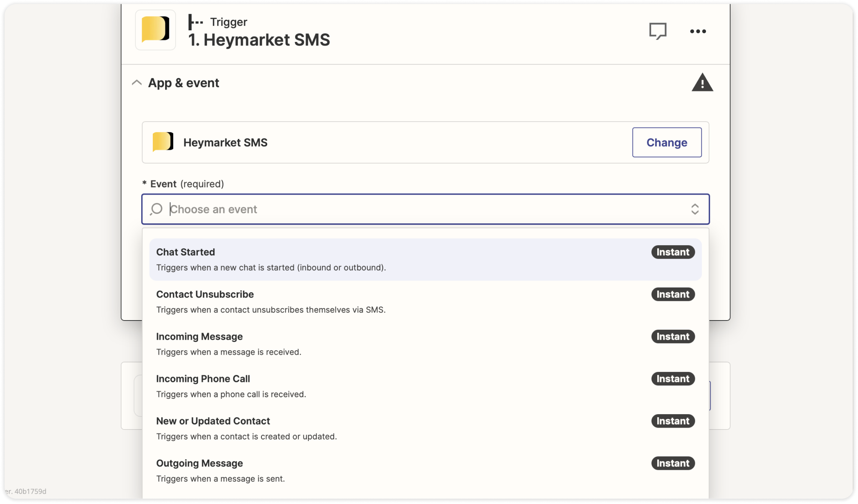Viewport: 858px width, 504px height.
Task: Click the Trigger step type icon
Action: (195, 22)
